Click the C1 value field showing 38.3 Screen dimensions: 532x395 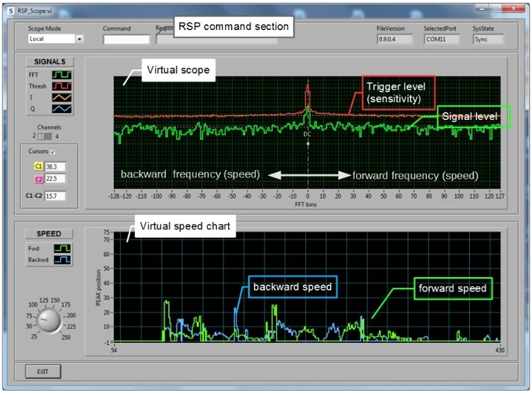tap(55, 166)
